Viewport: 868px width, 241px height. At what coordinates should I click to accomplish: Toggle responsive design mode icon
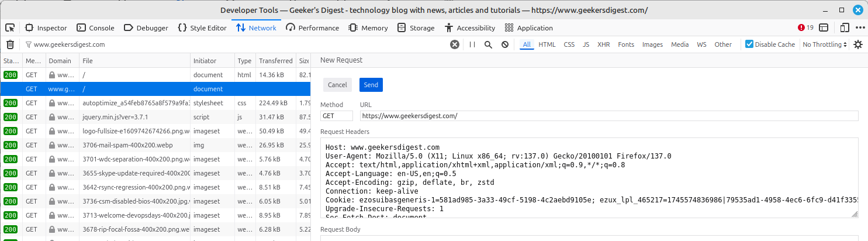844,27
